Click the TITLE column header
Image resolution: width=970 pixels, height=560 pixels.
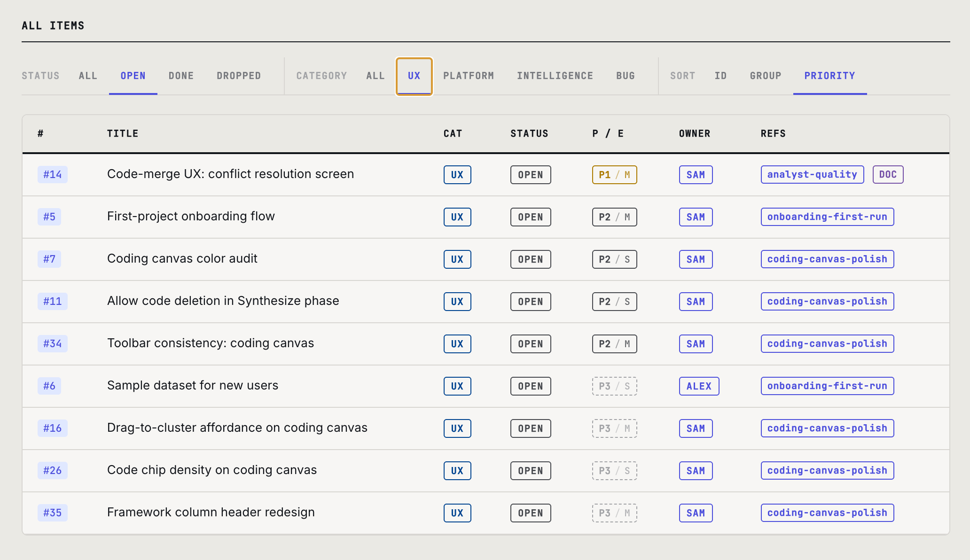point(122,133)
